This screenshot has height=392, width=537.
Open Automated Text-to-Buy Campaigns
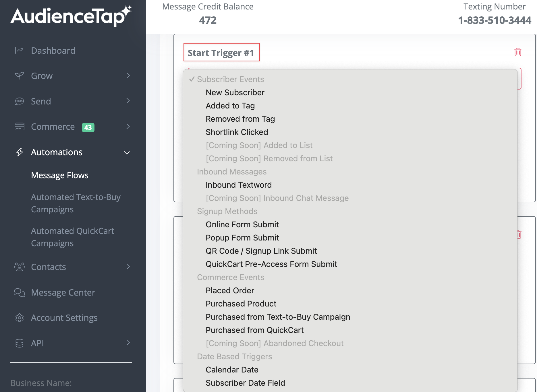(x=76, y=203)
